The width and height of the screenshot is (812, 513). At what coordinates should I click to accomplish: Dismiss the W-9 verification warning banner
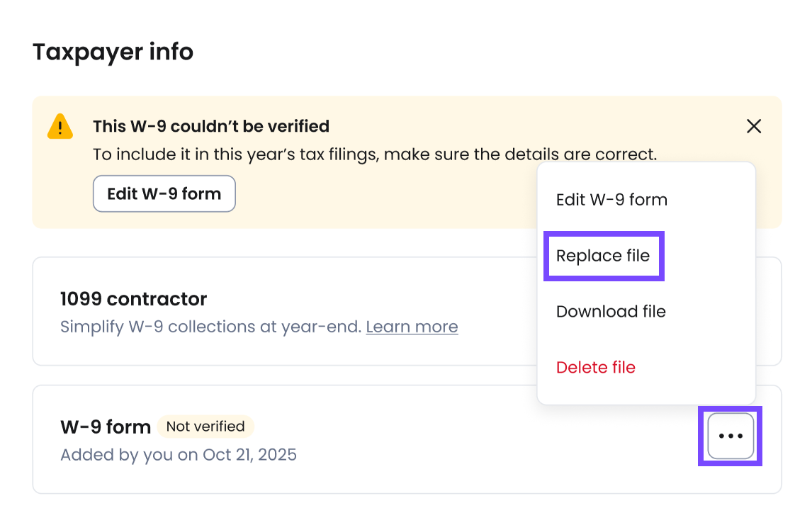[754, 126]
